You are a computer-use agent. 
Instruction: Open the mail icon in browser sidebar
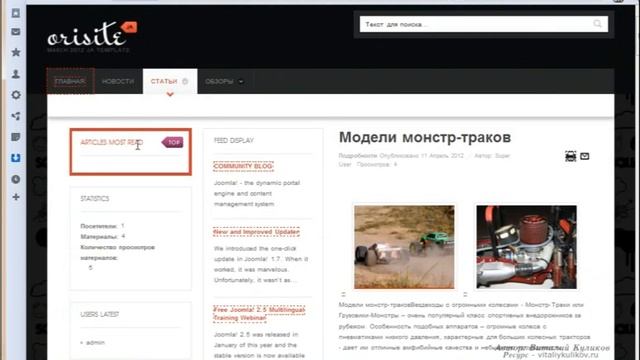pyautogui.click(x=16, y=32)
